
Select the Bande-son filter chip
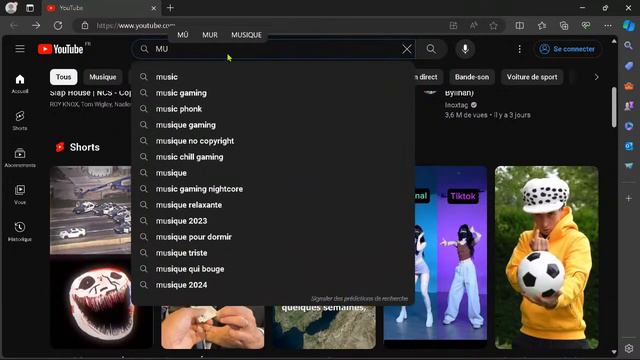[472, 77]
